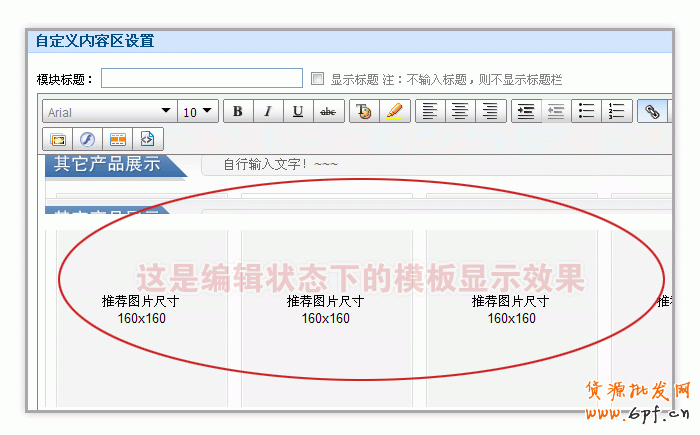The width and height of the screenshot is (700, 435).
Task: Insert a numbered list
Action: pyautogui.click(x=617, y=112)
